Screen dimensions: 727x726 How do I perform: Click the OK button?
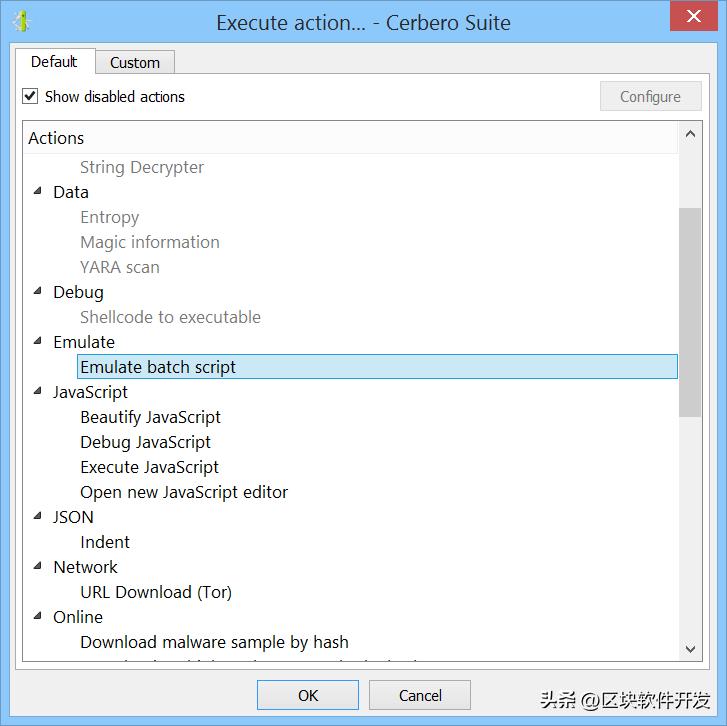click(308, 695)
